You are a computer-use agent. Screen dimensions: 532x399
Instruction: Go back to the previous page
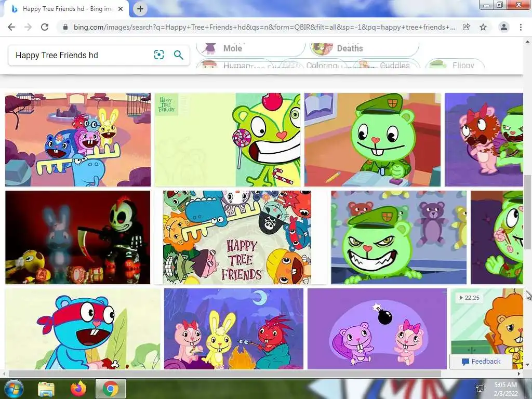click(11, 27)
